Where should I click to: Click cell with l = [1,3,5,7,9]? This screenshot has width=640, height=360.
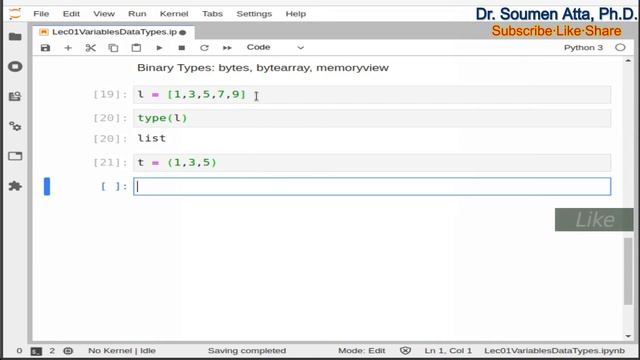372,94
